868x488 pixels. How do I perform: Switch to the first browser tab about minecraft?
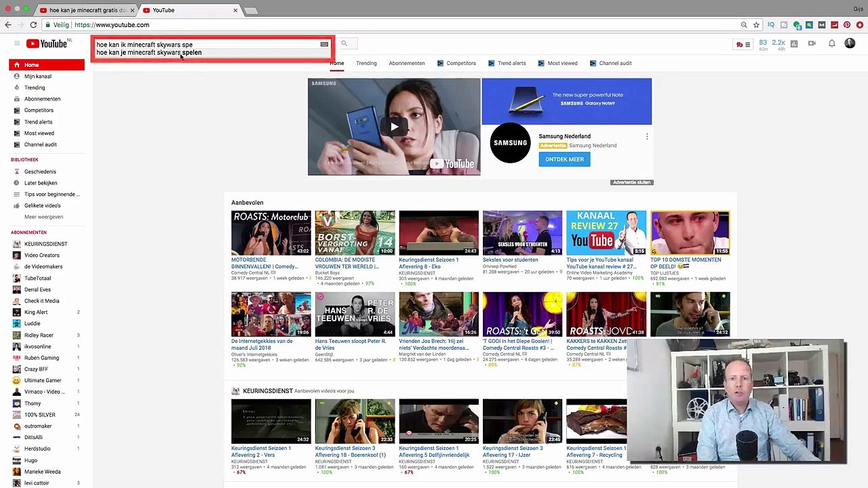[86, 10]
